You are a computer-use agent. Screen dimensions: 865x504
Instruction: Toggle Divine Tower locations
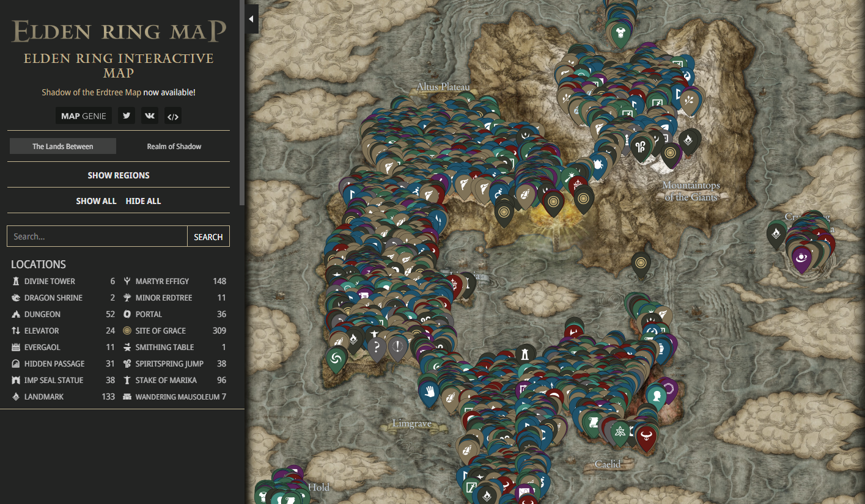coord(63,281)
